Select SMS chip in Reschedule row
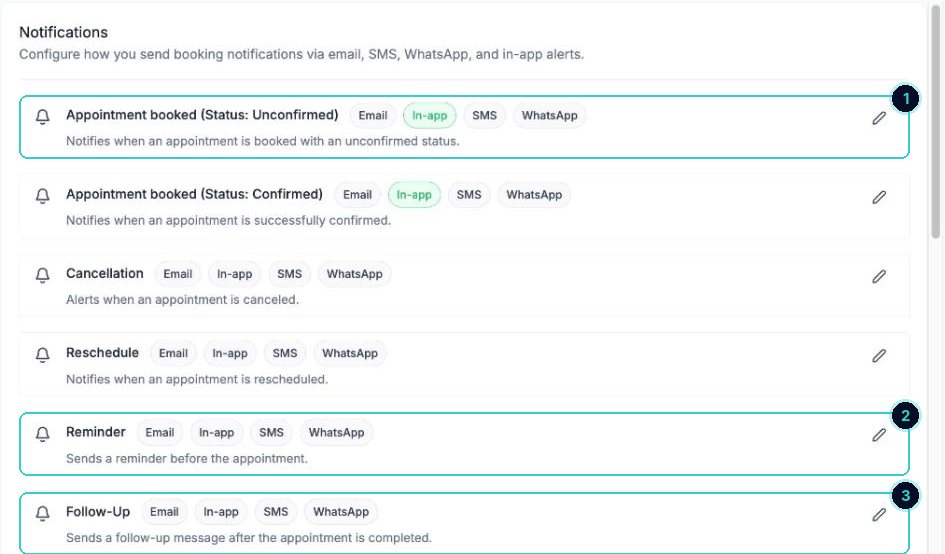 point(284,353)
